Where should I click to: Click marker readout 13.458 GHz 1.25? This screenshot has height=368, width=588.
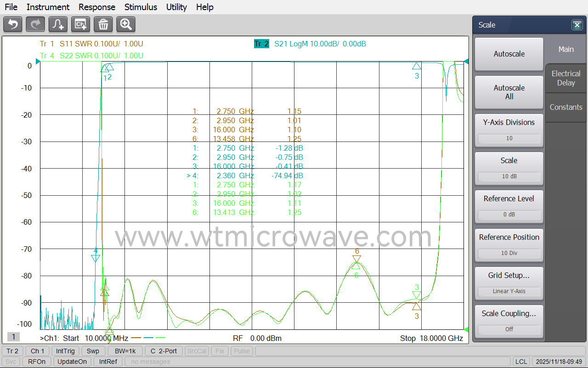[247, 139]
